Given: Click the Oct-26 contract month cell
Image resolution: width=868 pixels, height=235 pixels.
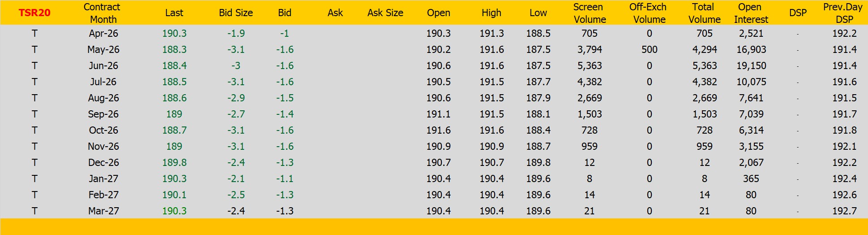Looking at the screenshot, I should coord(103,131).
